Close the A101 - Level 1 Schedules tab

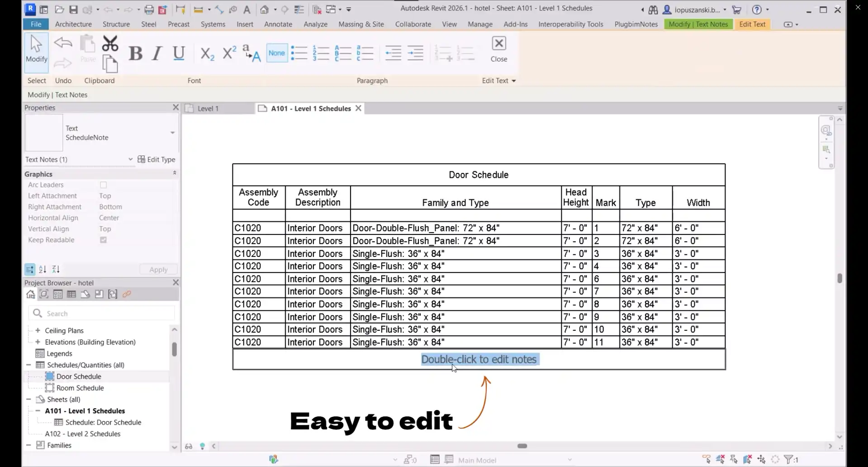(x=358, y=108)
